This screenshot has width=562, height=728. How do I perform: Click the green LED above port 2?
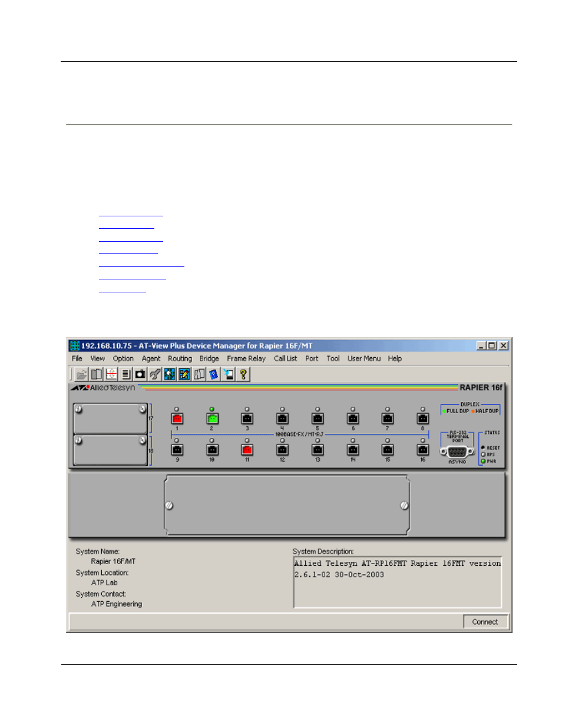pyautogui.click(x=212, y=409)
